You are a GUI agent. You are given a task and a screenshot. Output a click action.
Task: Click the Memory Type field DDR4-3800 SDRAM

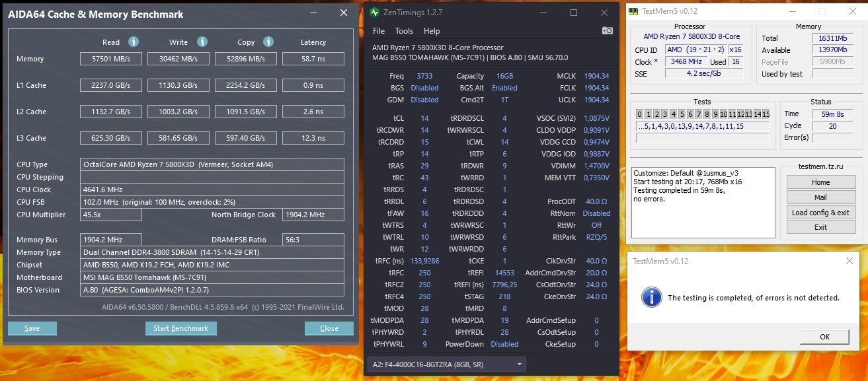tap(212, 252)
